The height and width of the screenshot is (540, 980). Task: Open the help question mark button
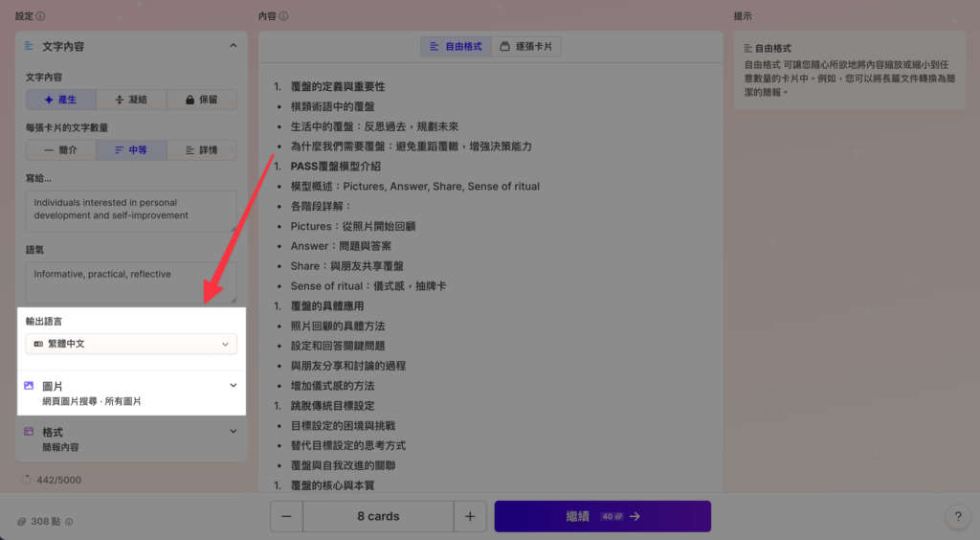[957, 516]
